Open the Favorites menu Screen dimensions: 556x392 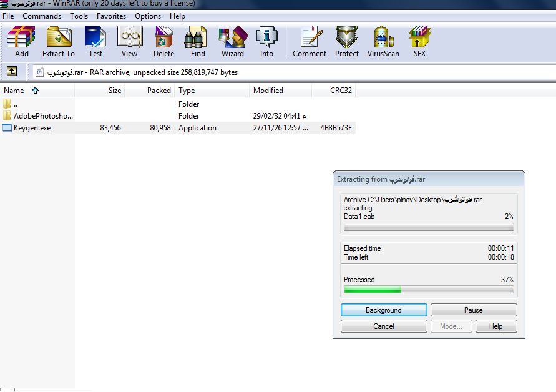[111, 16]
